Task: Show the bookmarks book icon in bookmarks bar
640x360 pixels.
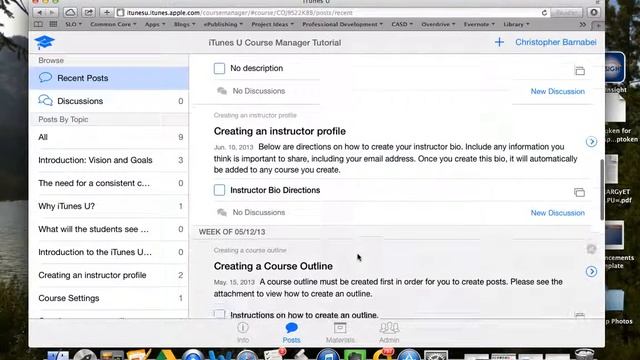Action: tap(38, 24)
